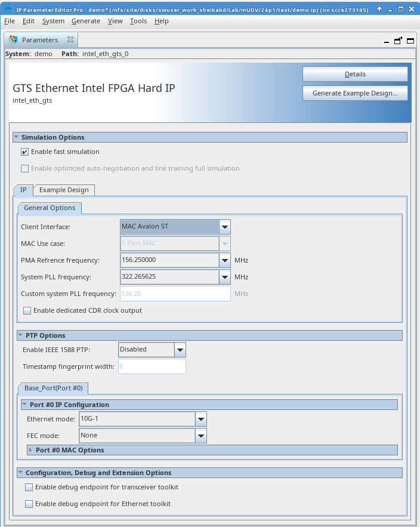420x527 pixels.
Task: Open the Ethernet mode dropdown
Action: tap(201, 419)
